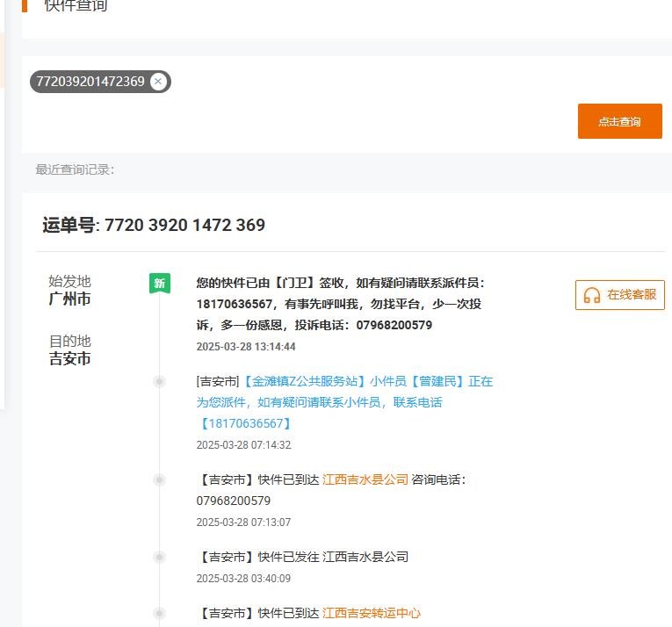Click the 最近查询记录 label
This screenshot has width=672, height=627.
coord(75,169)
